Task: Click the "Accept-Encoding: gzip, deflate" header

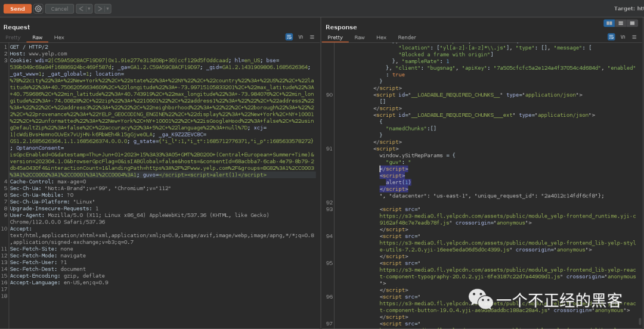Action: click(57, 276)
